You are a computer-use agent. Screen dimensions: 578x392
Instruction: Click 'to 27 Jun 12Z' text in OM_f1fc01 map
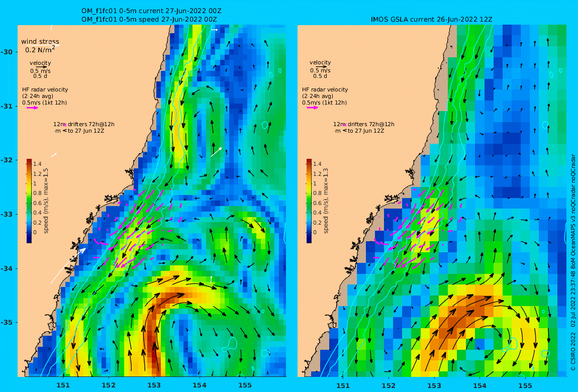86,131
